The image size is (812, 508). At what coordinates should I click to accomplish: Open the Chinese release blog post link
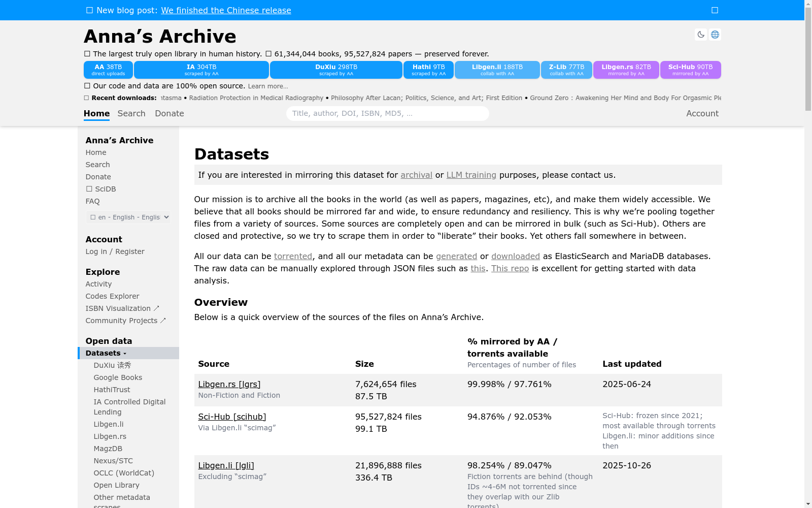[x=226, y=10]
